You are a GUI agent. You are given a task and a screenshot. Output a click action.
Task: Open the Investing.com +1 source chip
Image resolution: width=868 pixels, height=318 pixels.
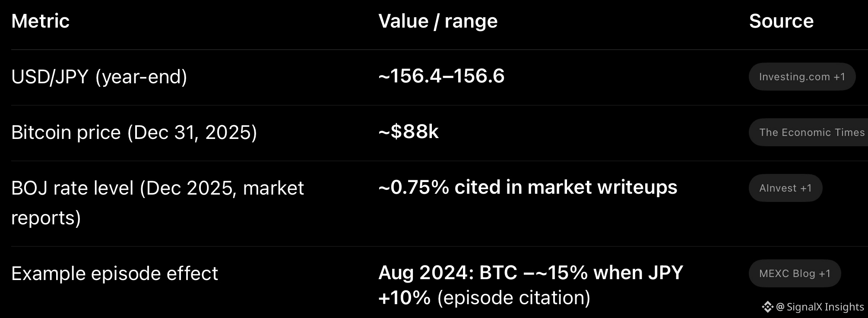[x=802, y=77]
